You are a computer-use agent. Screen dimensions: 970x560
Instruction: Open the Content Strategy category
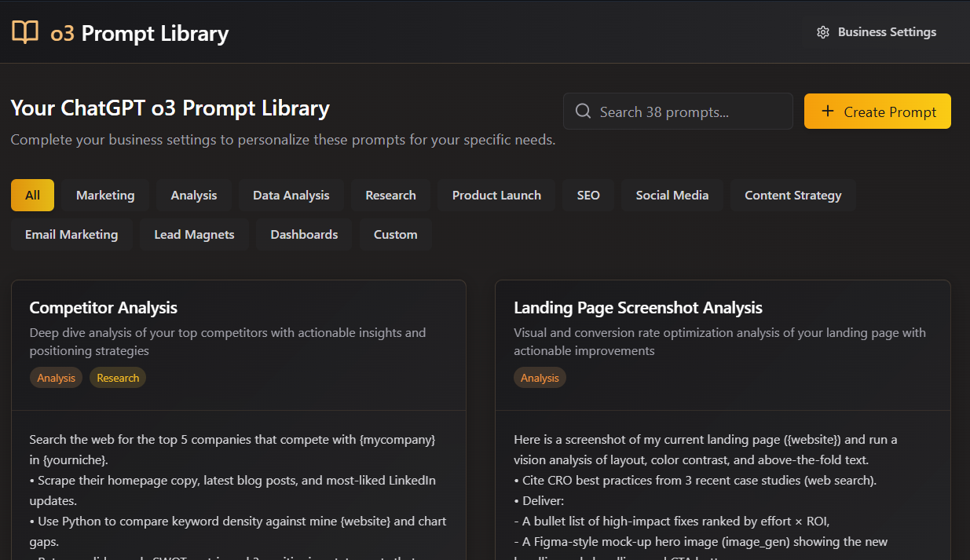[x=792, y=196]
